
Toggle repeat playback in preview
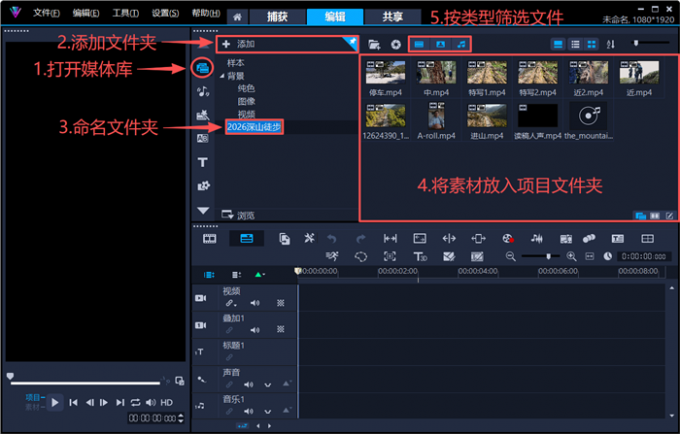136,402
